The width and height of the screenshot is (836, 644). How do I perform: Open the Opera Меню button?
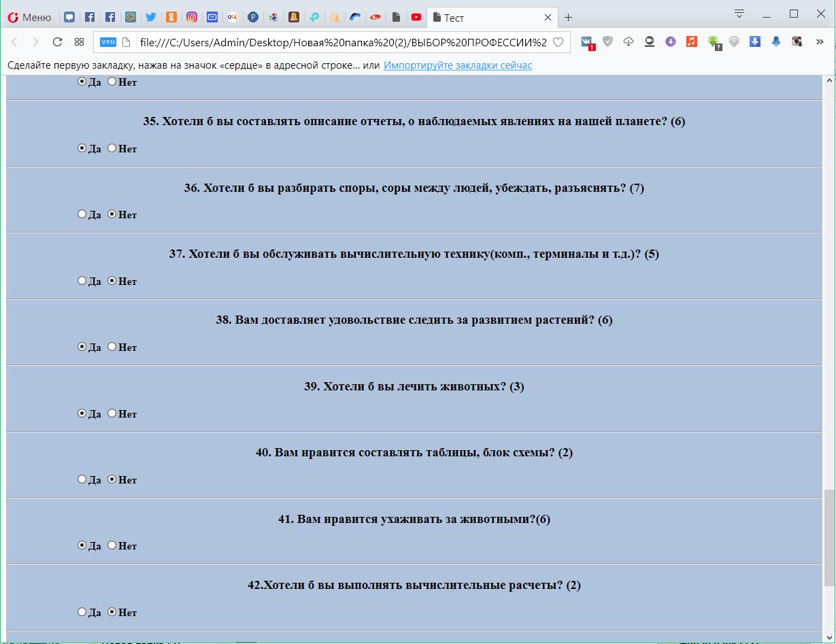[29, 18]
